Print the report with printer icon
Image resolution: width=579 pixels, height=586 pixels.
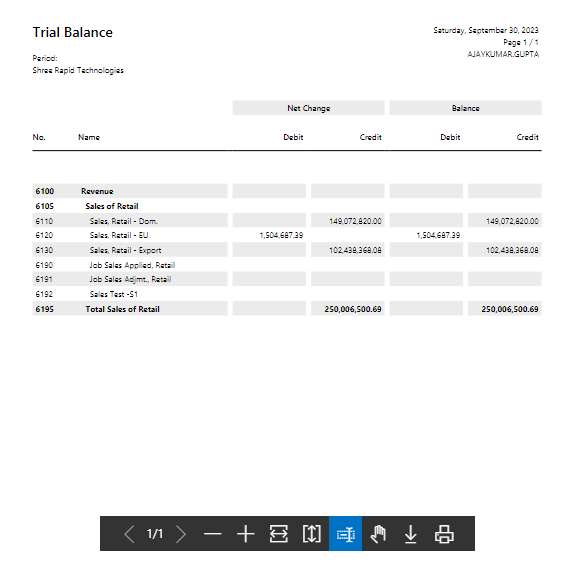click(x=444, y=534)
